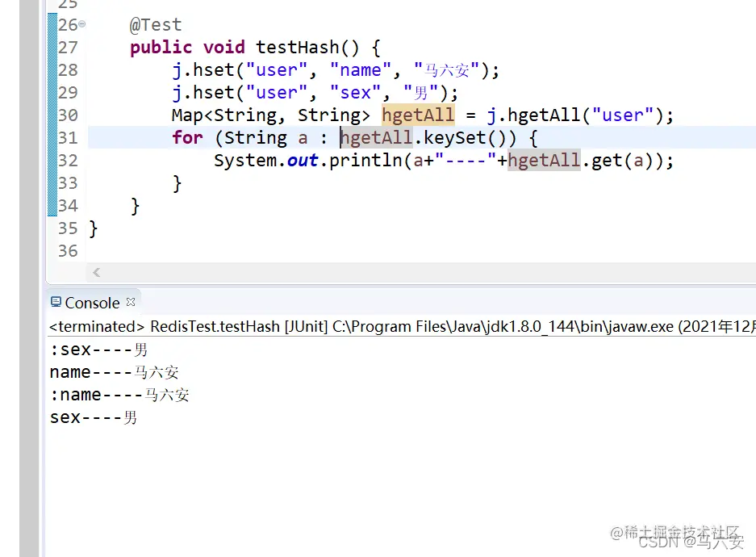Click line number 28 in the gutter

(68, 70)
